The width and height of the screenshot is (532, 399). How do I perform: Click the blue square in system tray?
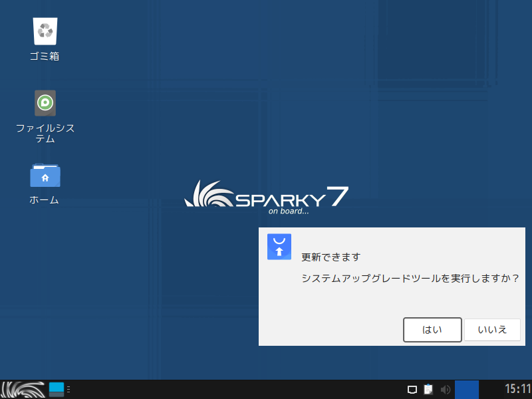(x=467, y=390)
